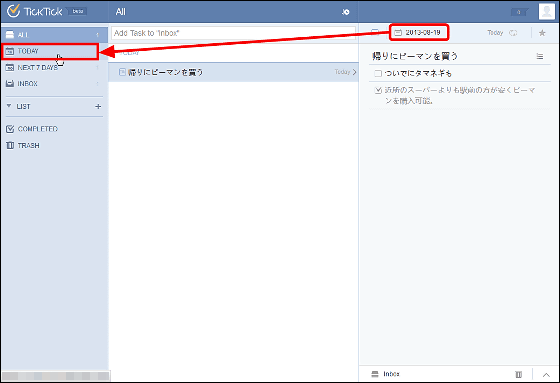Open the Inbox list selector at bottom
The image size is (560, 383).
click(x=386, y=374)
